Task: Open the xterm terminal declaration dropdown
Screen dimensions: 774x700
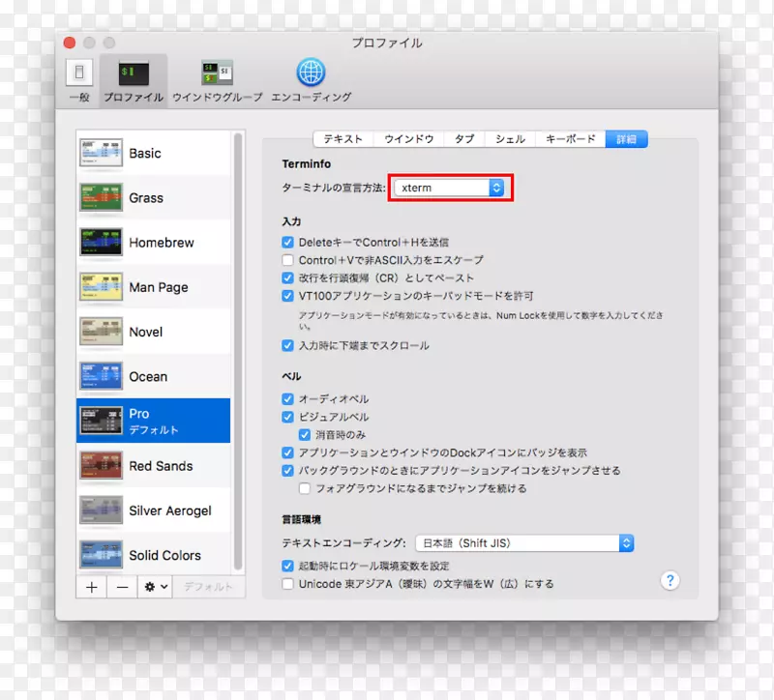Action: [451, 188]
